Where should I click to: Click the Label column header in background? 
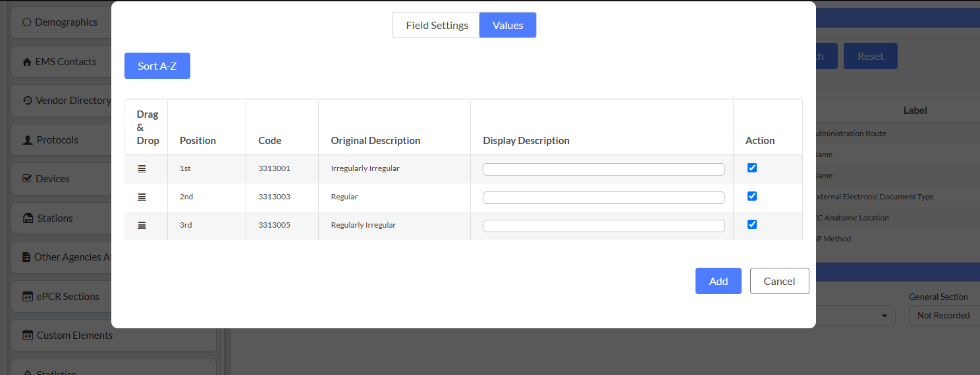[x=915, y=111]
